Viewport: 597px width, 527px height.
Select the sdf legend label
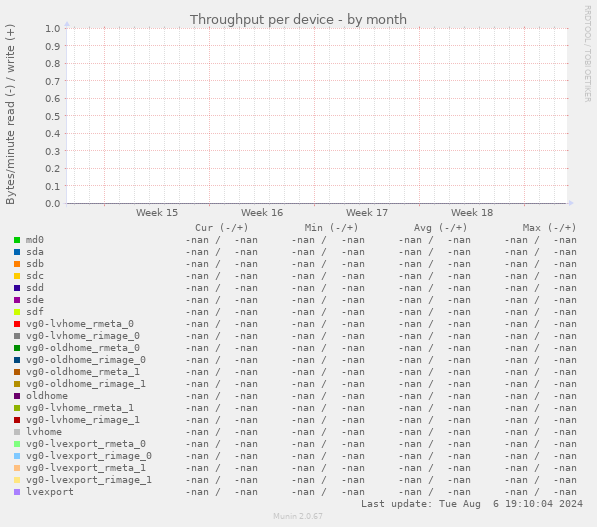tap(35, 312)
